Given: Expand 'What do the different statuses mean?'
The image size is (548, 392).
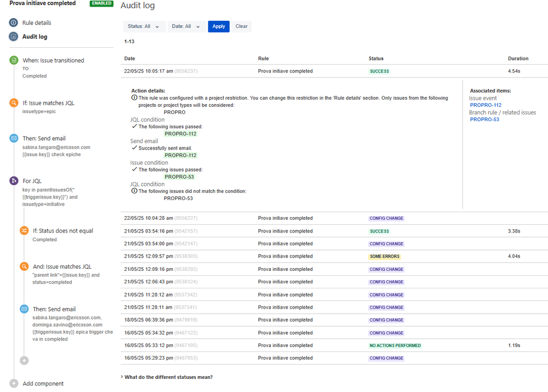Looking at the screenshot, I should (x=167, y=377).
